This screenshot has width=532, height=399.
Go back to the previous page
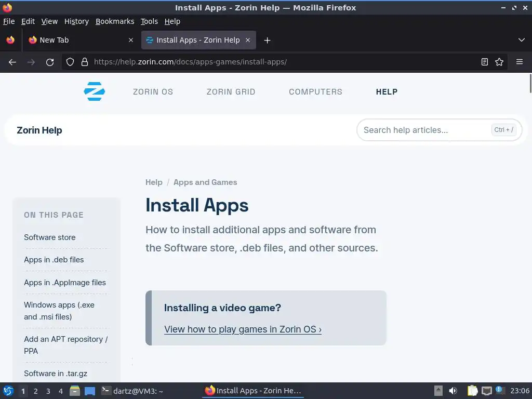click(12, 62)
